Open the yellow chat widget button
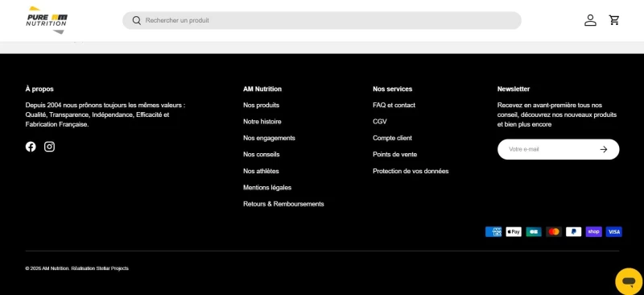The width and height of the screenshot is (644, 295). pos(630,281)
